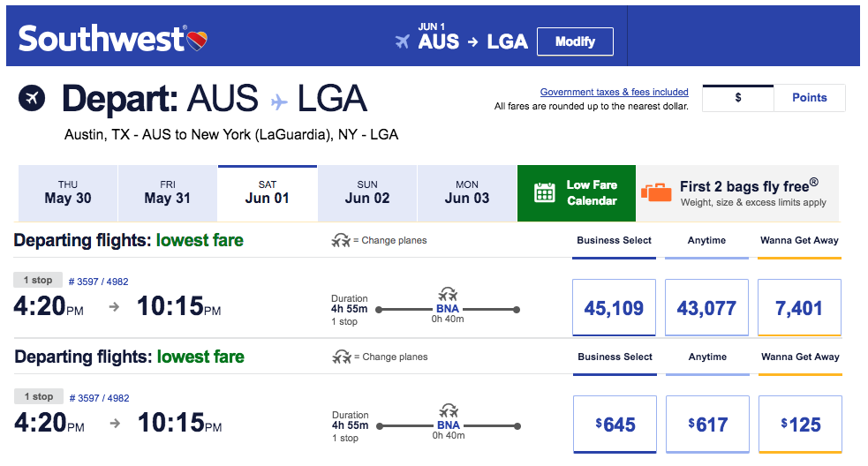The height and width of the screenshot is (466, 868).
Task: Click the change planes icon above BNA, second flight
Action: point(449,410)
